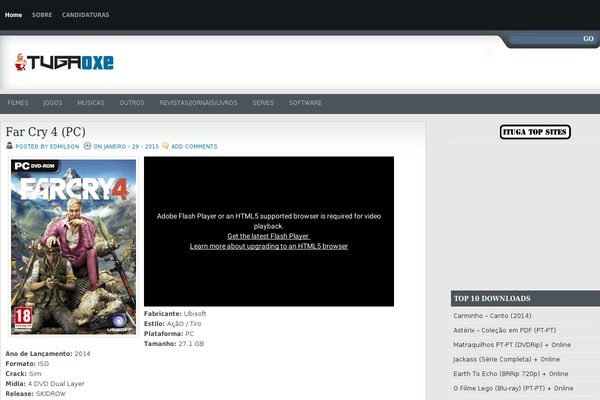This screenshot has width=600, height=400.
Task: Browse the JOGOS category
Action: [52, 103]
